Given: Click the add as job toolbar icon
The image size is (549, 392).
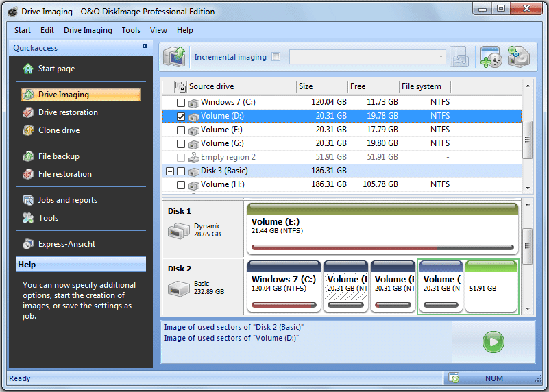Looking at the screenshot, I should (491, 57).
